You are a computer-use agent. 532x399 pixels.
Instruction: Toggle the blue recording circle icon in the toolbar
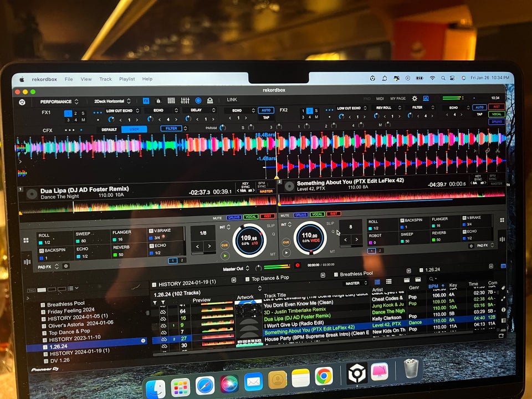tap(198, 100)
